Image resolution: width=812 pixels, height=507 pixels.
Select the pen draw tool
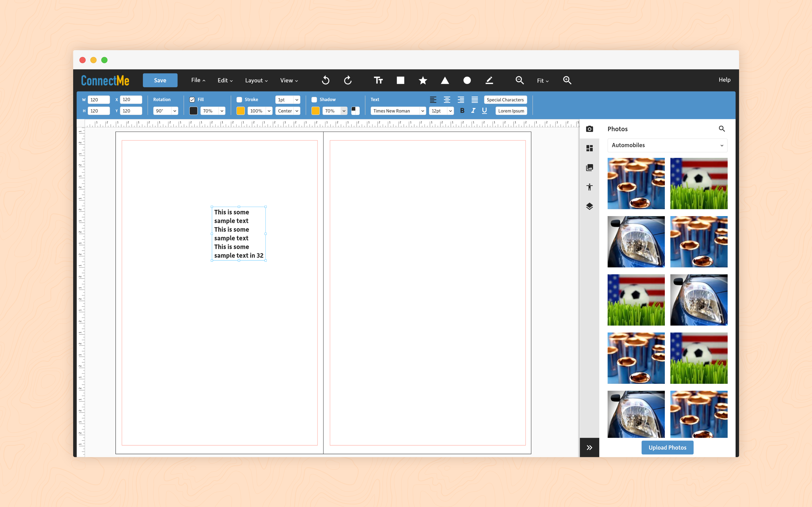[x=489, y=80]
